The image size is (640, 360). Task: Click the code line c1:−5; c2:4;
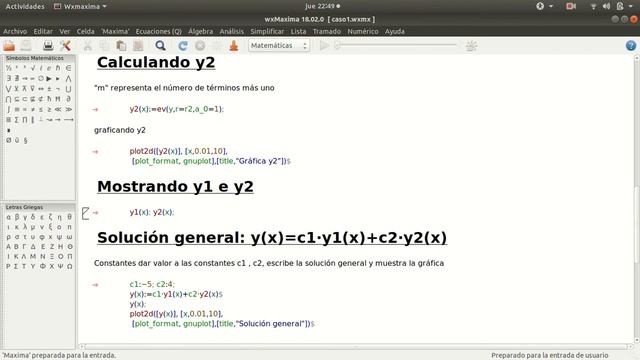152,284
